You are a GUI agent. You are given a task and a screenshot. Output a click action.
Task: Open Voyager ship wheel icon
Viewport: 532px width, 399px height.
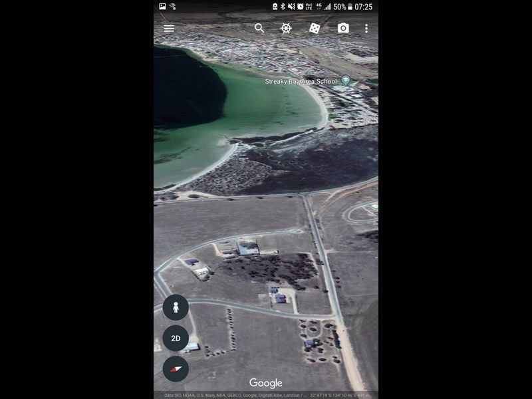[286, 28]
